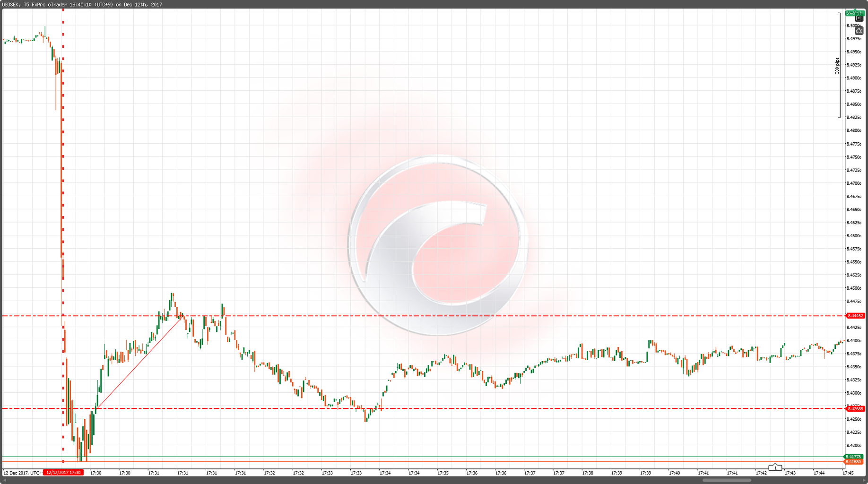
Task: Click the horizontal scrollbar thumb
Action: click(x=727, y=480)
